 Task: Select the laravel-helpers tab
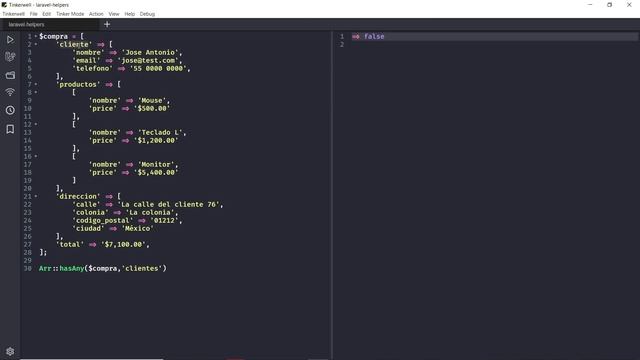pos(50,24)
